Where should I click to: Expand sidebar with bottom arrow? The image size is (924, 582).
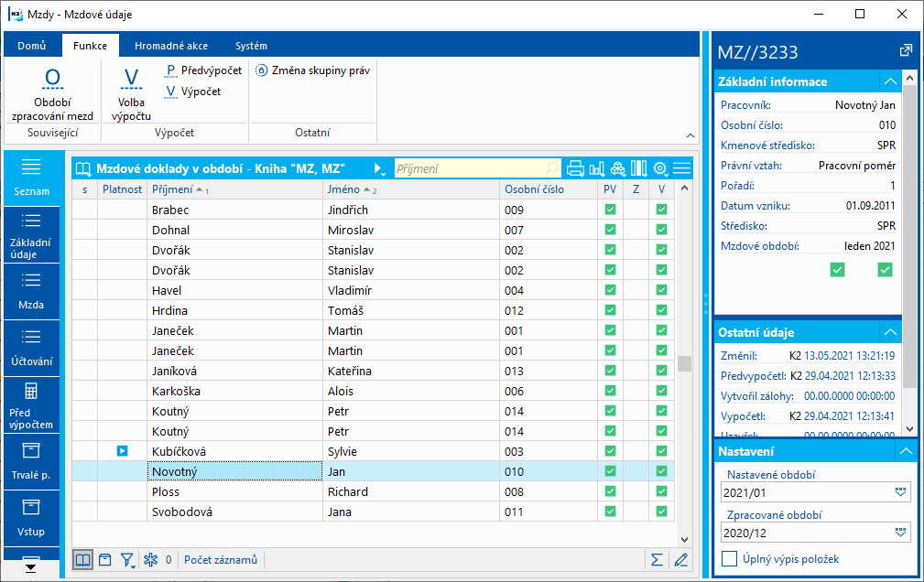click(x=30, y=567)
